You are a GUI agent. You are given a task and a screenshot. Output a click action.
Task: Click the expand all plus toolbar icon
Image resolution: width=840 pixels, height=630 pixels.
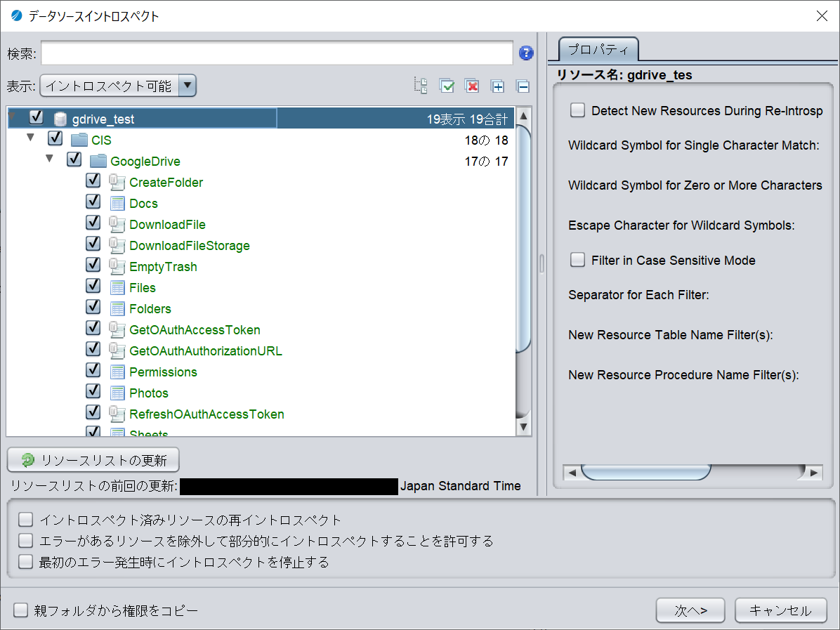498,86
